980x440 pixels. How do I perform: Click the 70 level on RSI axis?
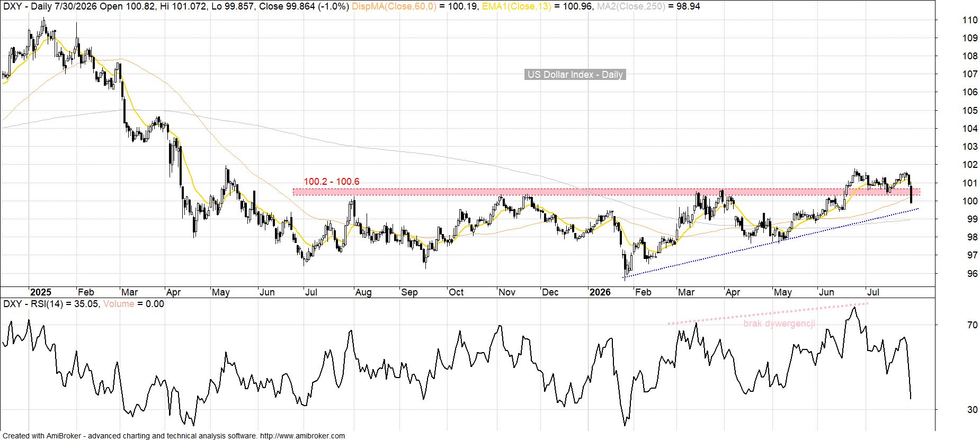[x=972, y=325]
